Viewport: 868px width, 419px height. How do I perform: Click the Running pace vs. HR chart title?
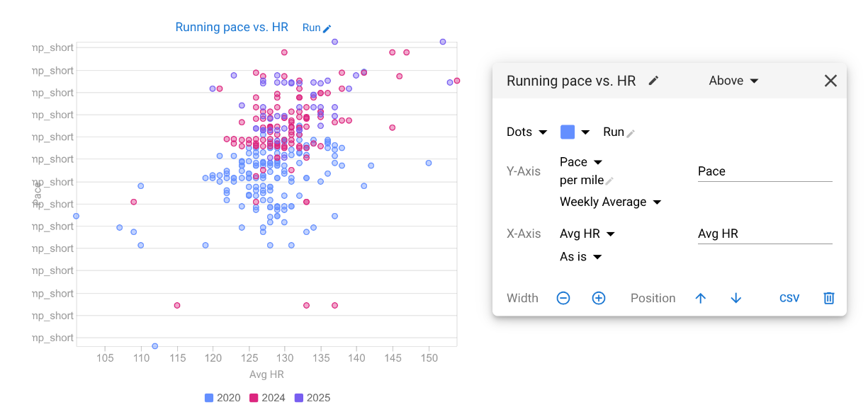click(x=232, y=27)
